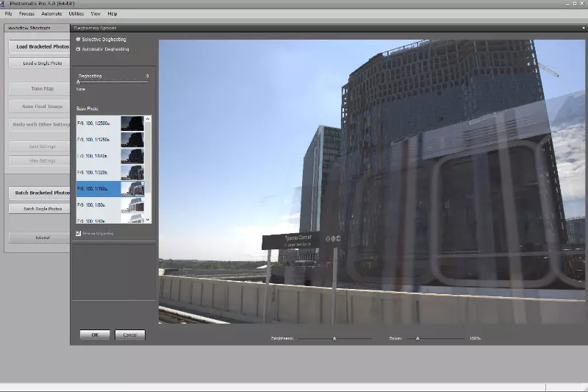Enable Selective Deghosting radio option
This screenshot has width=588, height=392.
coord(78,39)
